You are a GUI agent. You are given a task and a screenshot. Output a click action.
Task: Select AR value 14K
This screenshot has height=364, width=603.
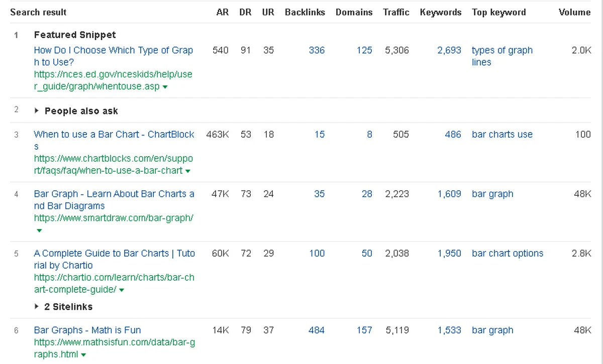tap(221, 330)
